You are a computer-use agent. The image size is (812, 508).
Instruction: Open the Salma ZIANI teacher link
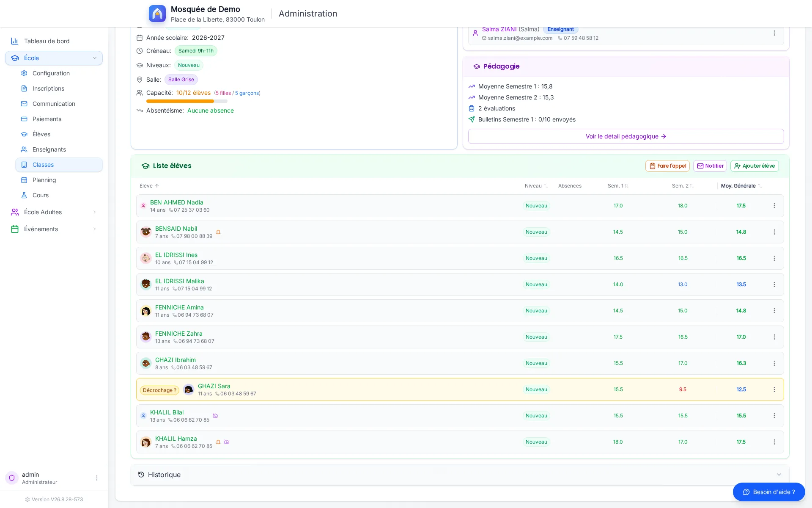[499, 29]
